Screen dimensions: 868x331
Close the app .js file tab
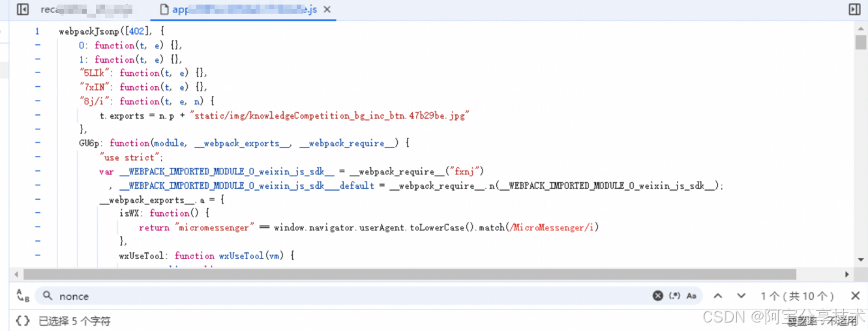[x=327, y=10]
